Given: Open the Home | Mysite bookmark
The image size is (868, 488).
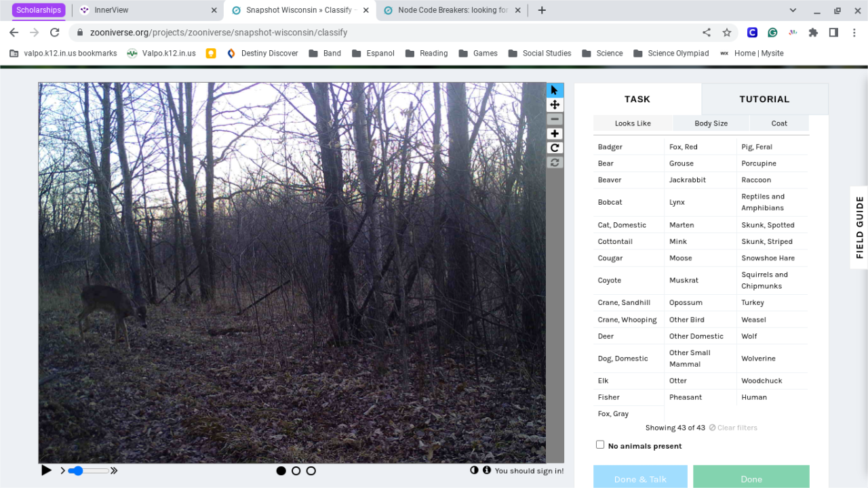Looking at the screenshot, I should click(x=751, y=54).
